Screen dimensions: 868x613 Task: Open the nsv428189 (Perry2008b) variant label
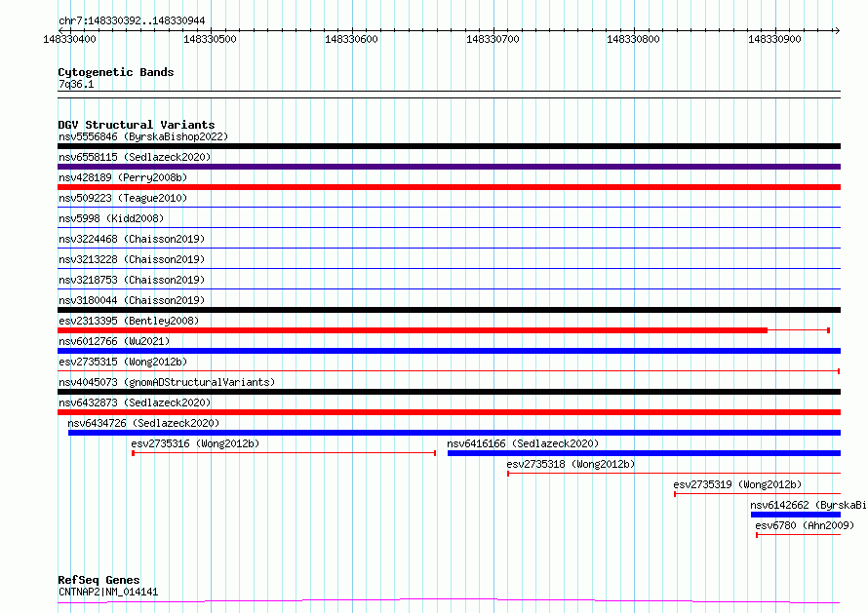coord(123,177)
